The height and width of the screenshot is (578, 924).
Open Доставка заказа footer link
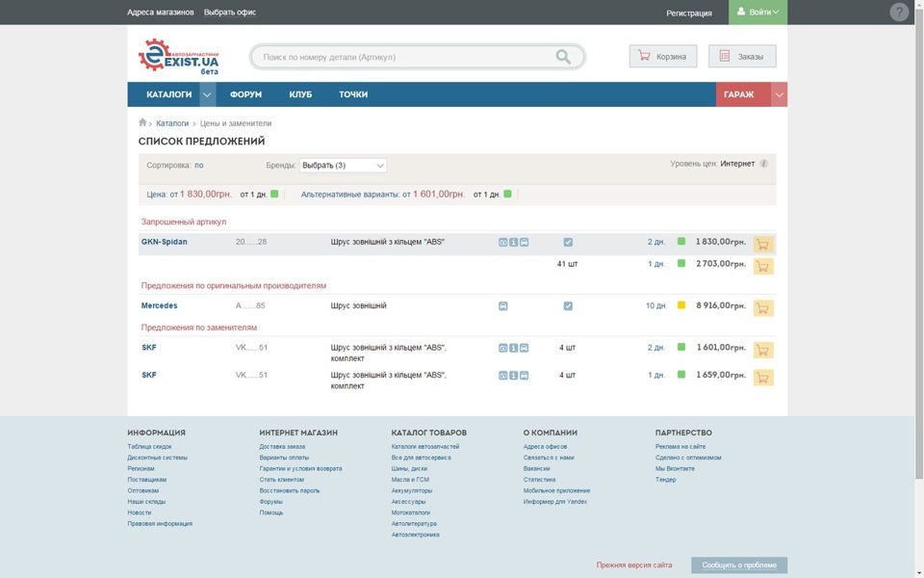[282, 446]
